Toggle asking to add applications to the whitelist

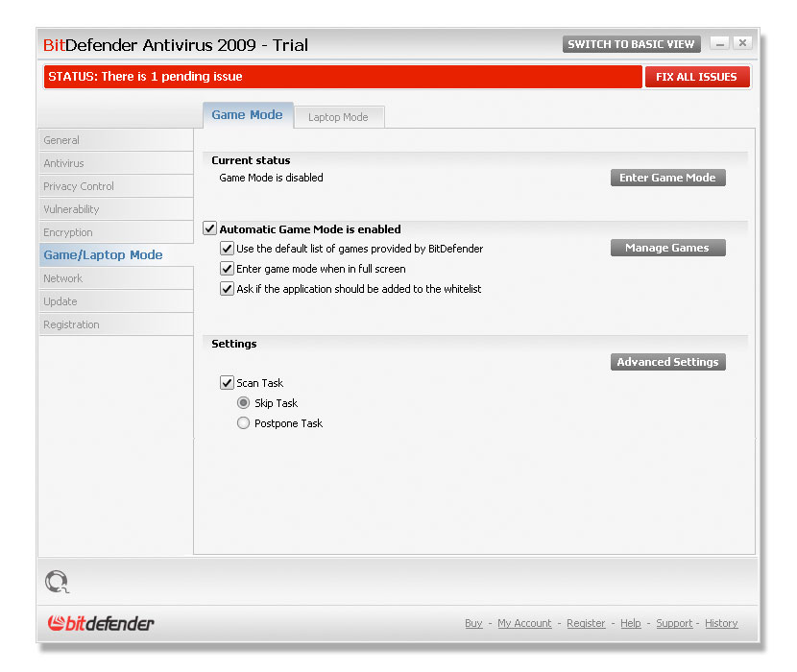tap(227, 289)
